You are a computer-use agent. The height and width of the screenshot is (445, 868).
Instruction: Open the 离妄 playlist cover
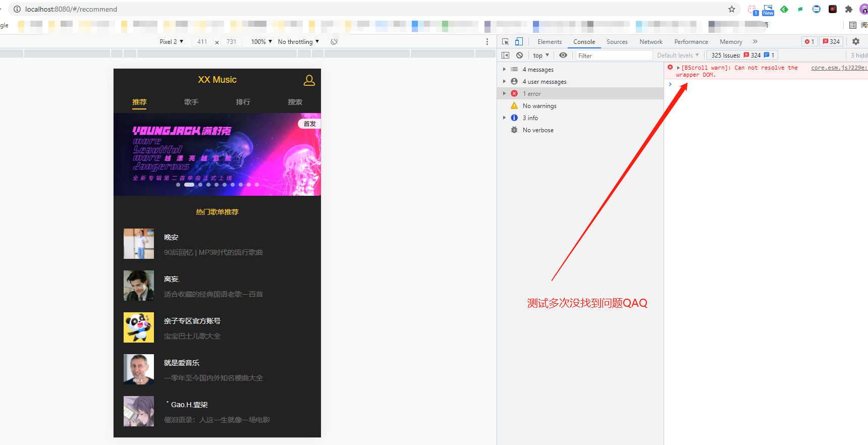(x=139, y=286)
